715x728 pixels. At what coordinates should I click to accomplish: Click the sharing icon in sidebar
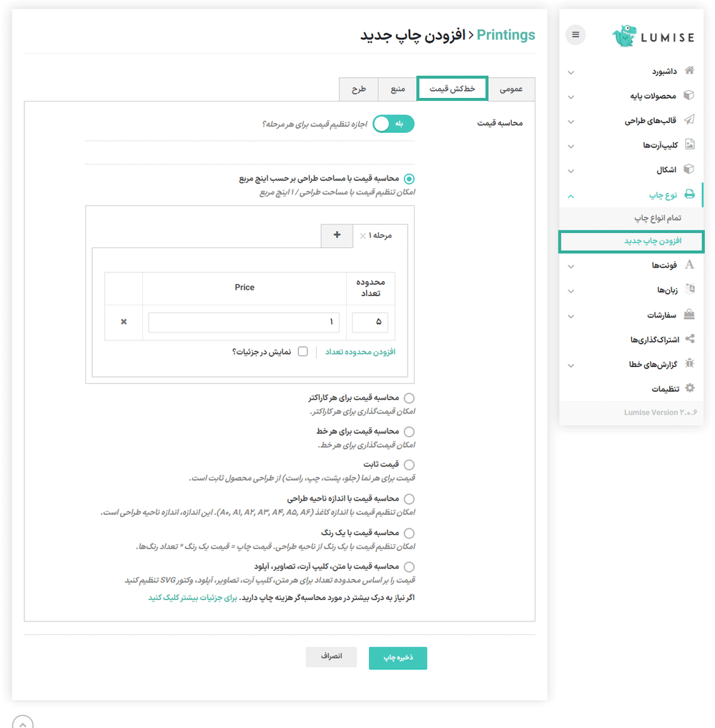689,339
